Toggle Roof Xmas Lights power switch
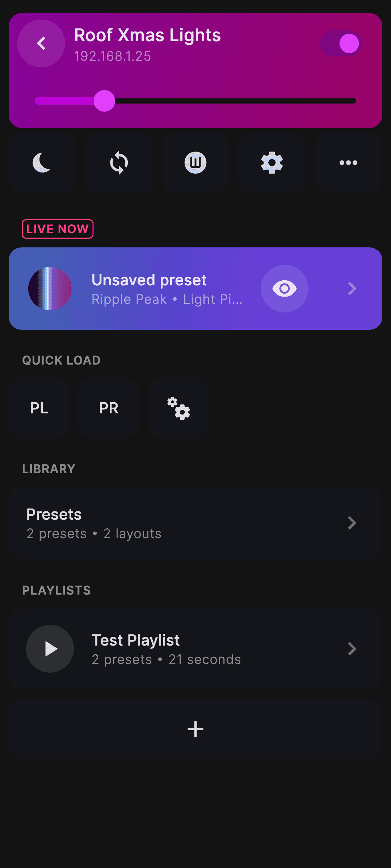Image resolution: width=391 pixels, height=868 pixels. pyautogui.click(x=341, y=43)
